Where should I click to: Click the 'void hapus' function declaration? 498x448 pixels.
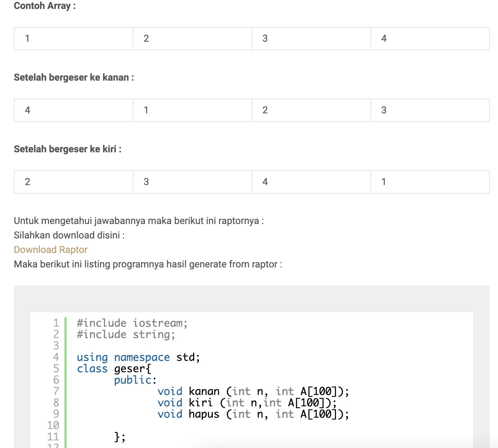pyautogui.click(x=253, y=414)
